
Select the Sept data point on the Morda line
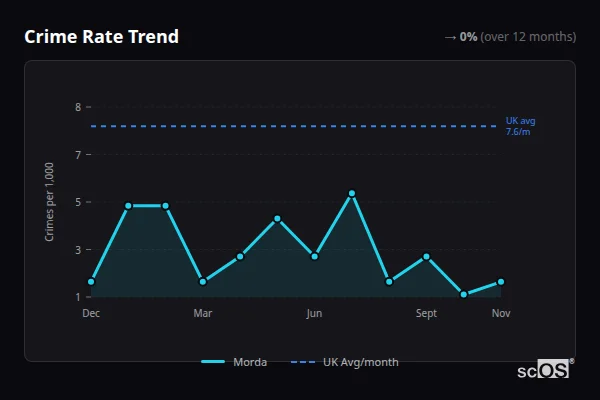pyautogui.click(x=426, y=256)
